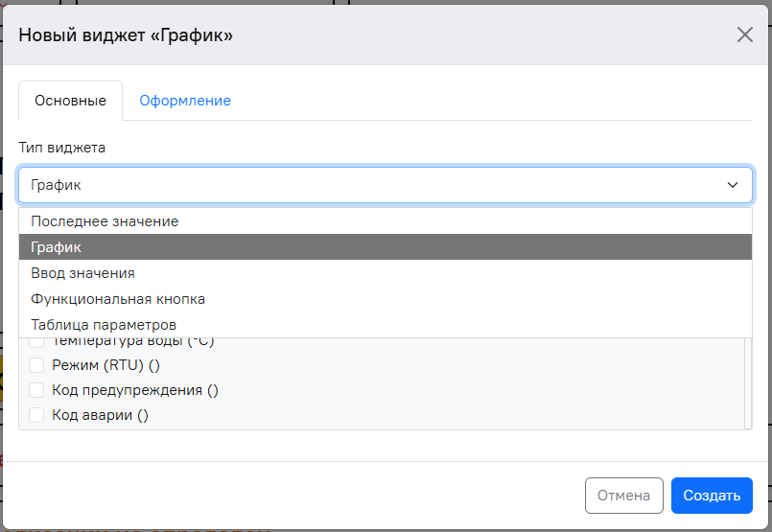Click the chevron arrow of widget type dropdown
The image size is (772, 532).
click(x=733, y=185)
